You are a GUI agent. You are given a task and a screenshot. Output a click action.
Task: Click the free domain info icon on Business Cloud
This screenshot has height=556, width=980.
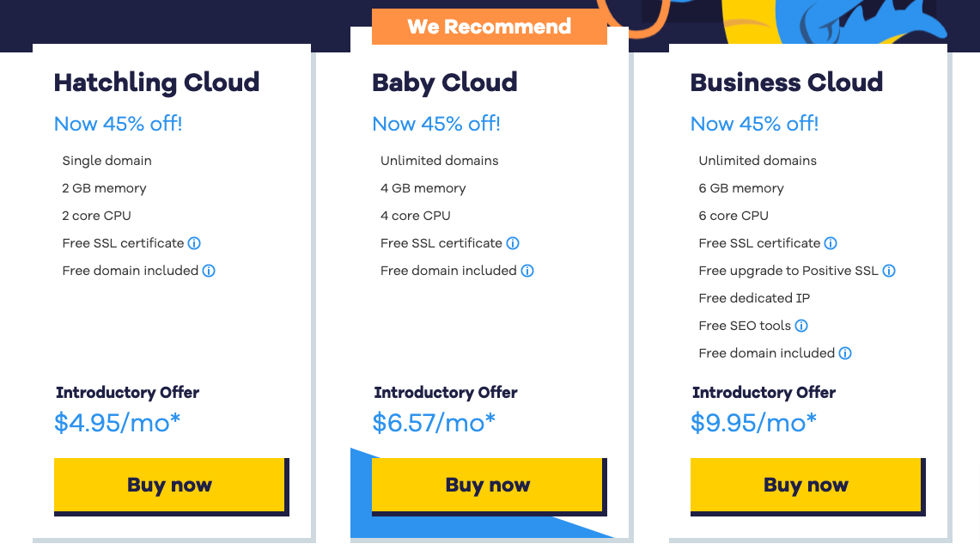[x=845, y=353]
